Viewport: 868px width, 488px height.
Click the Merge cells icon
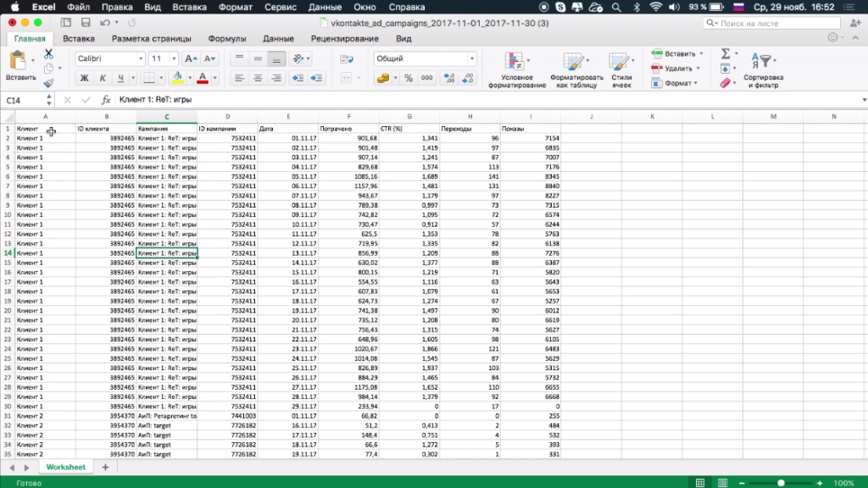[347, 78]
